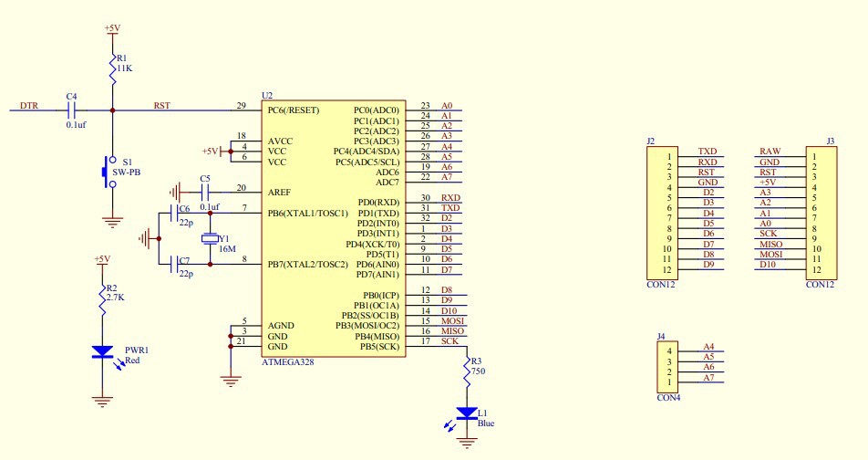Click the Y1 16M crystal symbol

tap(211, 239)
